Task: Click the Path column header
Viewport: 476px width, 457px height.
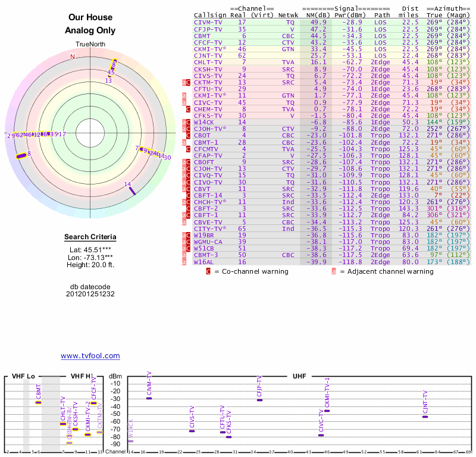Action: click(x=382, y=15)
